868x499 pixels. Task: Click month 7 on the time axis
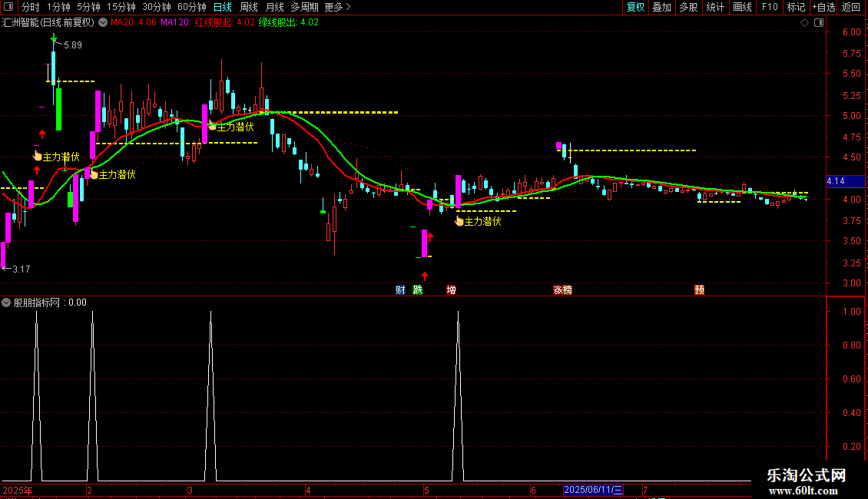pos(645,490)
